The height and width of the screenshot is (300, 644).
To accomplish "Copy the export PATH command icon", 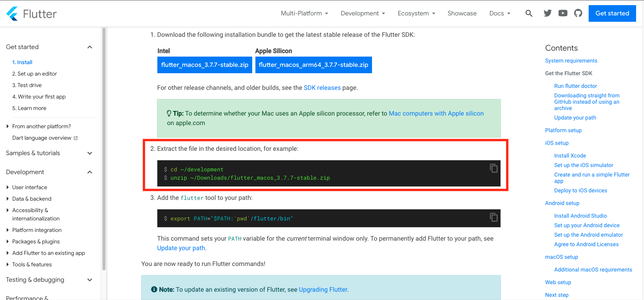I will [x=494, y=217].
